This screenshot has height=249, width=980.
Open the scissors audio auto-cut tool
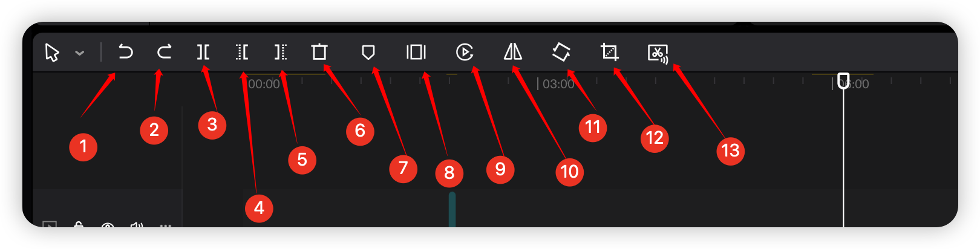pyautogui.click(x=658, y=54)
